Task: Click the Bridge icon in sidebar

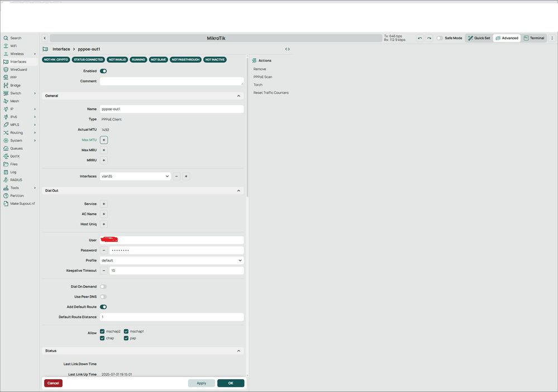Action: point(6,85)
